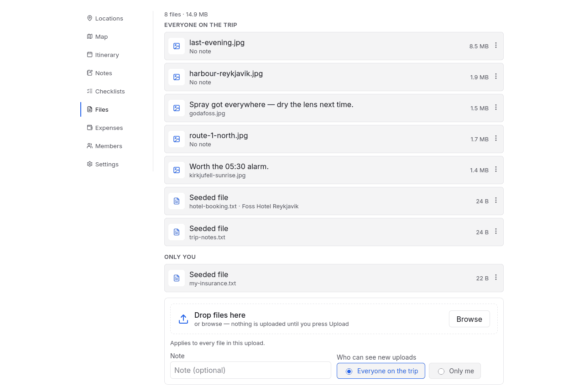The image size is (584, 392).
Task: Open the three-dot menu for godafoss.jpg
Action: point(496,108)
